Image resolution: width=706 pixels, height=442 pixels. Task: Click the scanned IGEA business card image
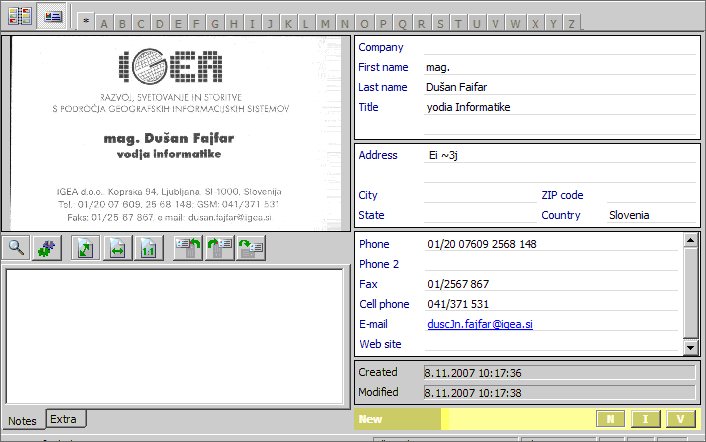point(178,133)
